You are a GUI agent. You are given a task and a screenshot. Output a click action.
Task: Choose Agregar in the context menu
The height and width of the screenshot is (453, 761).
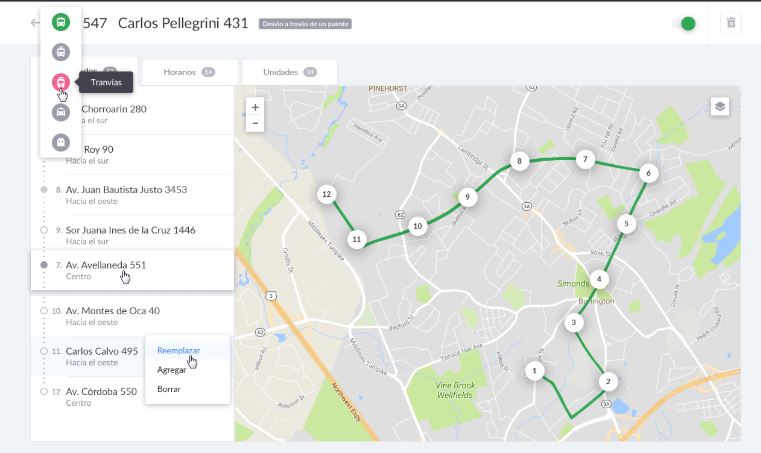pos(172,370)
